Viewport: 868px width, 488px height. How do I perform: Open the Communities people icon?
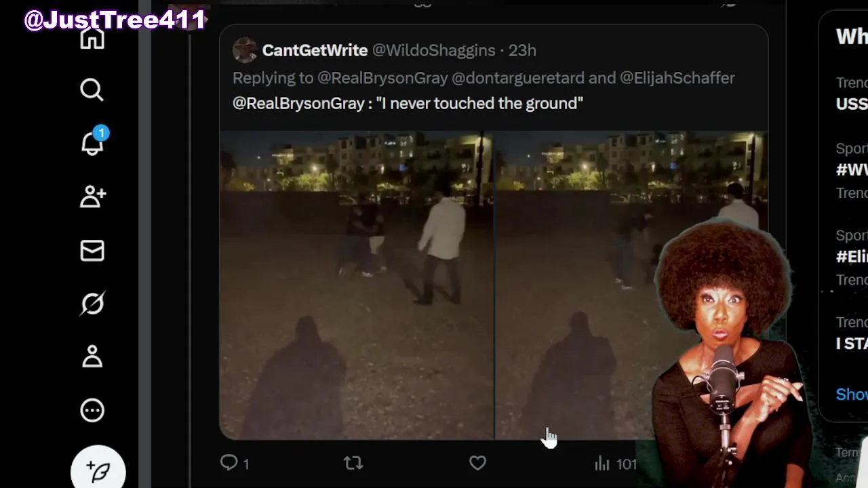pyautogui.click(x=92, y=197)
